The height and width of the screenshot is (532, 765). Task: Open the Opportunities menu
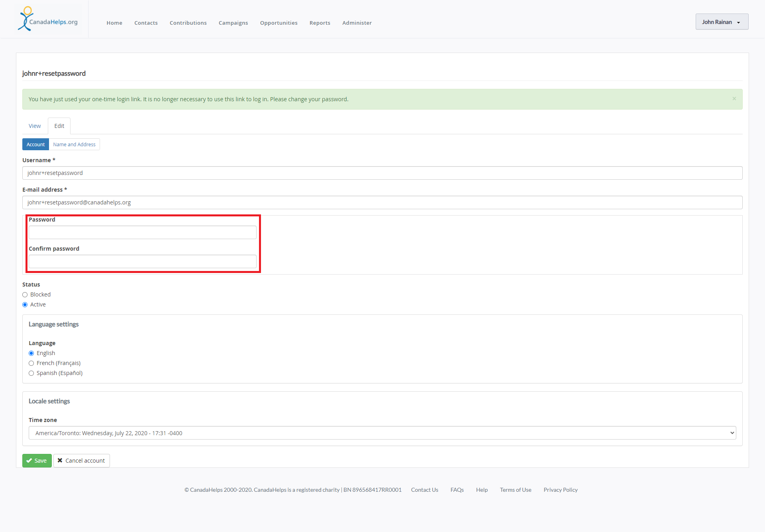[x=279, y=23]
